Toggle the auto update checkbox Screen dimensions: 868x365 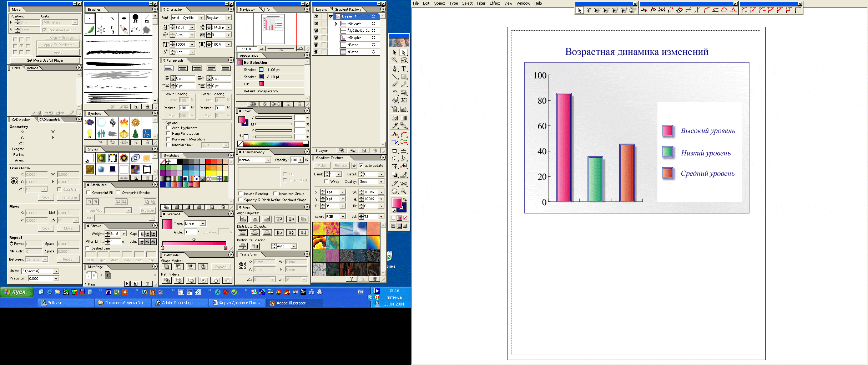(361, 165)
